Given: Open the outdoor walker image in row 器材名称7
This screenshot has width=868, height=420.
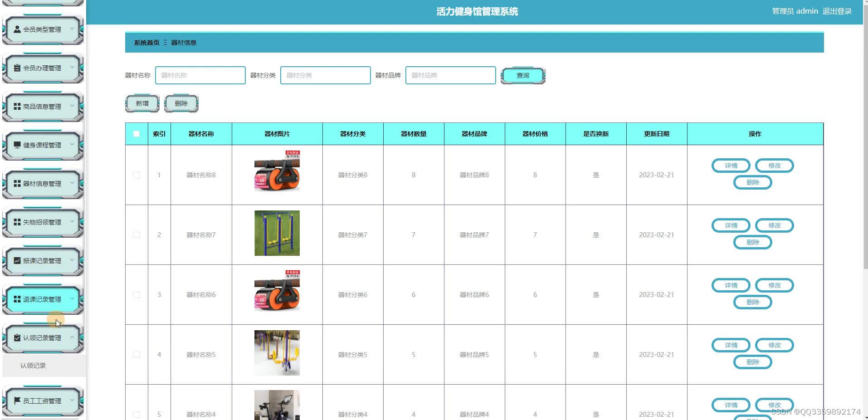Looking at the screenshot, I should [277, 233].
